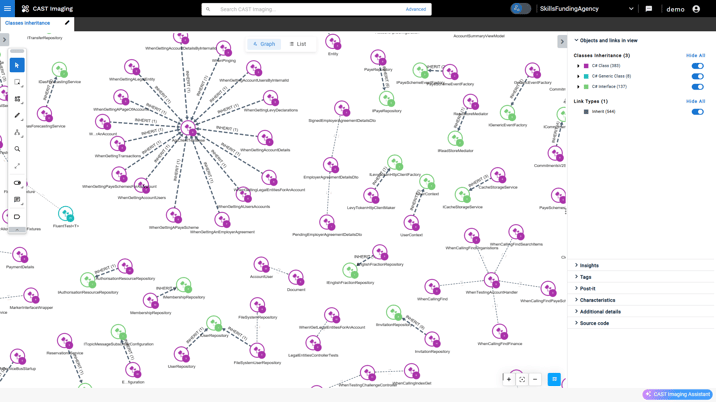716x402 pixels.
Task: Click the magnifier search tool in toolbar
Action: point(17,149)
